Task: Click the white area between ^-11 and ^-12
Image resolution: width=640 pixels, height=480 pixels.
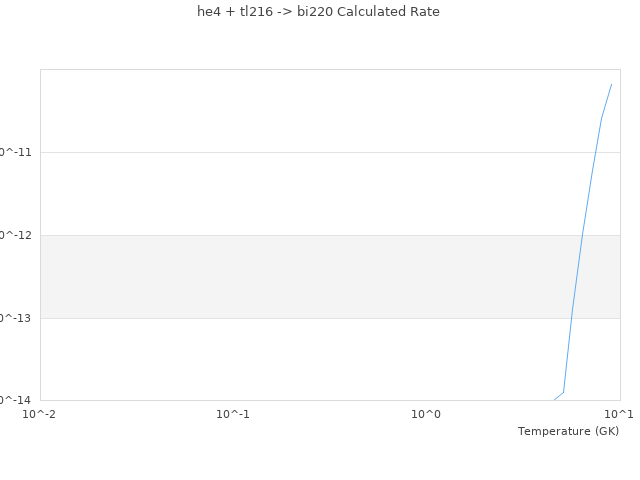Action: (x=300, y=194)
